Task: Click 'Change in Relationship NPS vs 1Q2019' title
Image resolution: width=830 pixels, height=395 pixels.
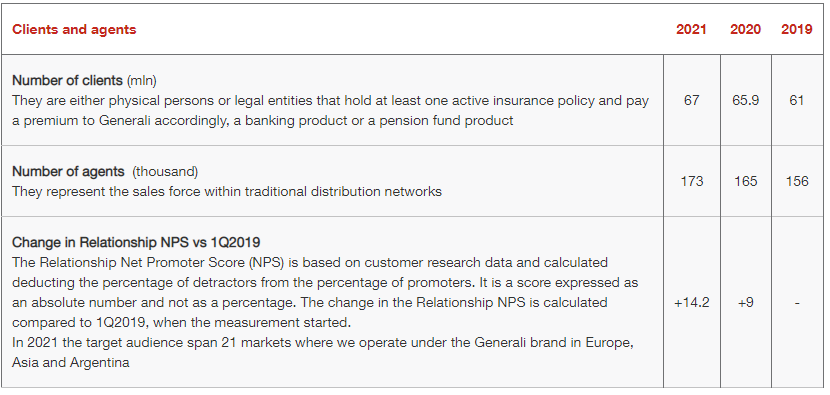Action: [x=136, y=243]
